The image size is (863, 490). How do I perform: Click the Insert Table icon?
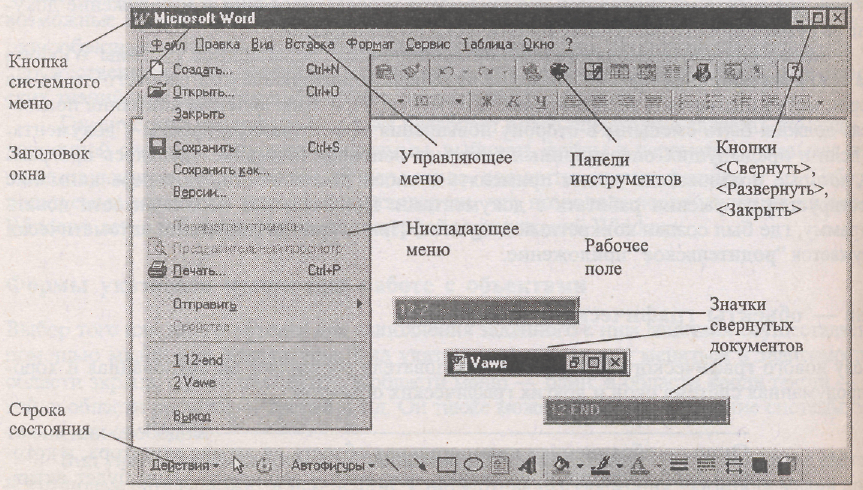[619, 72]
